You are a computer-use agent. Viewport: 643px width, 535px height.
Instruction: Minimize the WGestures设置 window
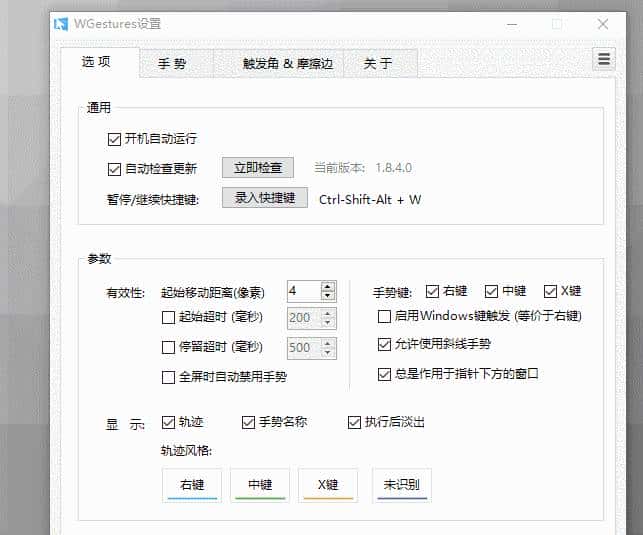pos(512,24)
